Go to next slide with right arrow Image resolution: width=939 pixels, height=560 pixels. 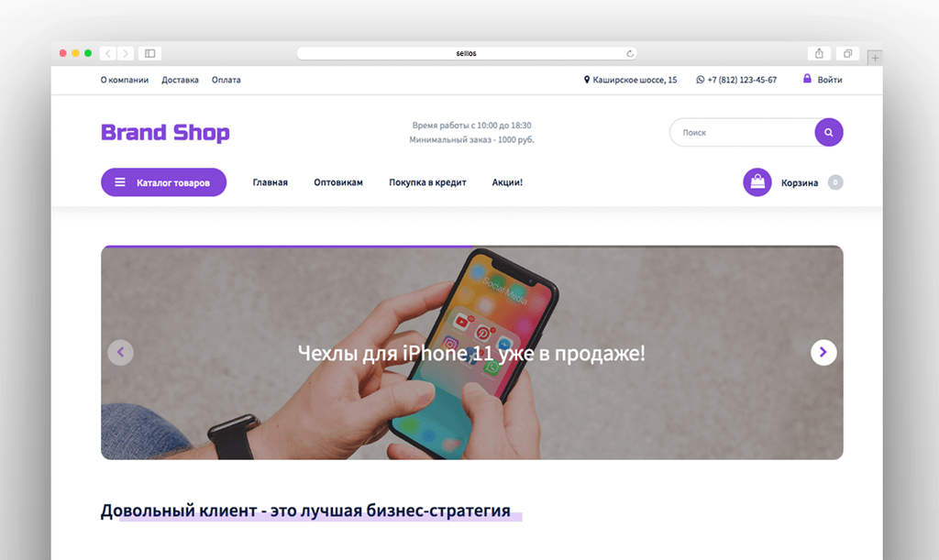pos(823,352)
